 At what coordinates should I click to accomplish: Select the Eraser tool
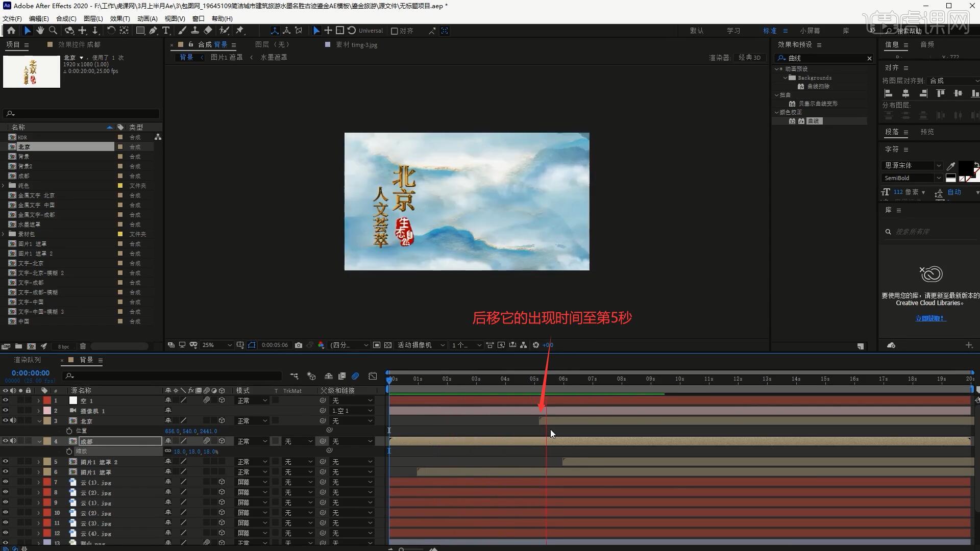coord(208,31)
